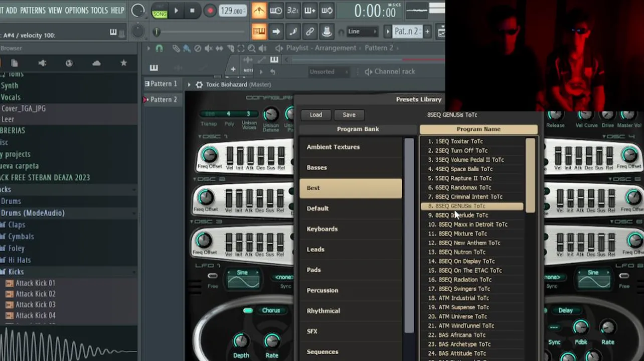Open the Unsorted channel filter dropdown
644x361 pixels.
pyautogui.click(x=329, y=72)
